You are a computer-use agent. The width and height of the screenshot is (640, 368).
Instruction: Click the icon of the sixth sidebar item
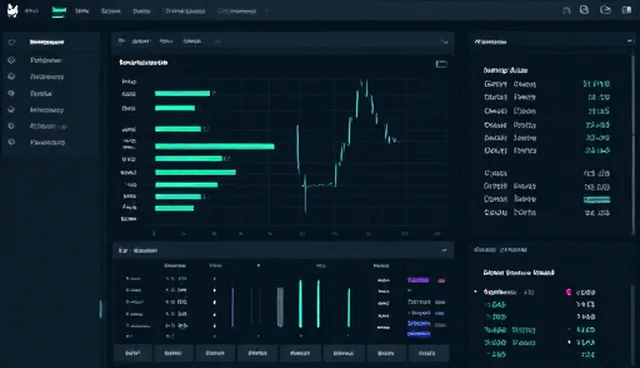11,126
